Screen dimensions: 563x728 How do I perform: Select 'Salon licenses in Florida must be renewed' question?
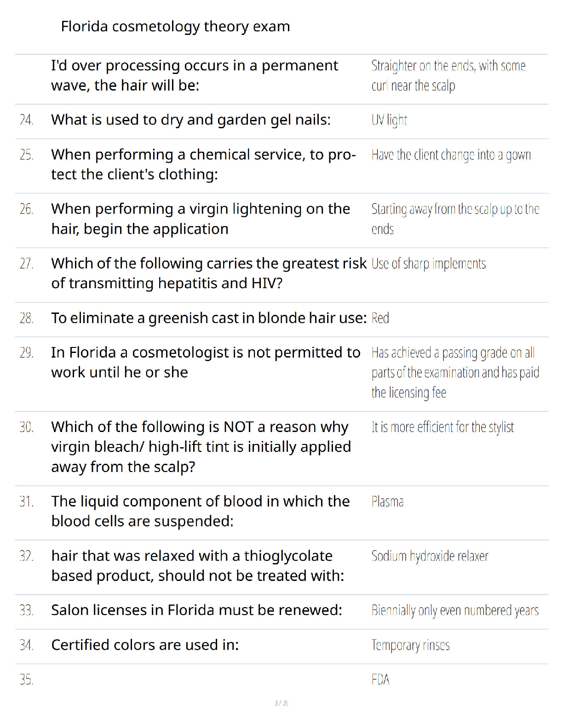point(197,610)
